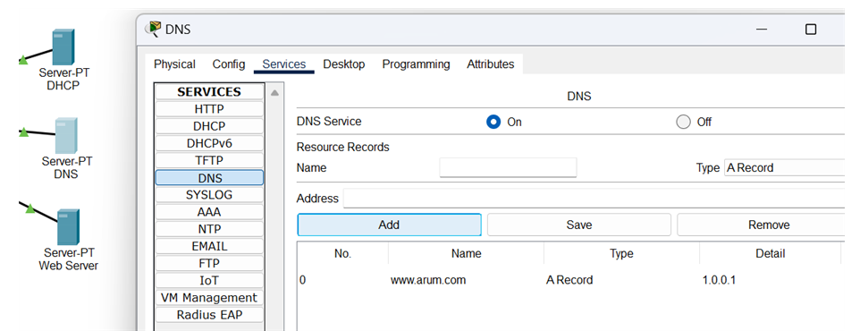Click the DNS window title bar icon
Viewport: 868px width, 331px height.
point(154,29)
